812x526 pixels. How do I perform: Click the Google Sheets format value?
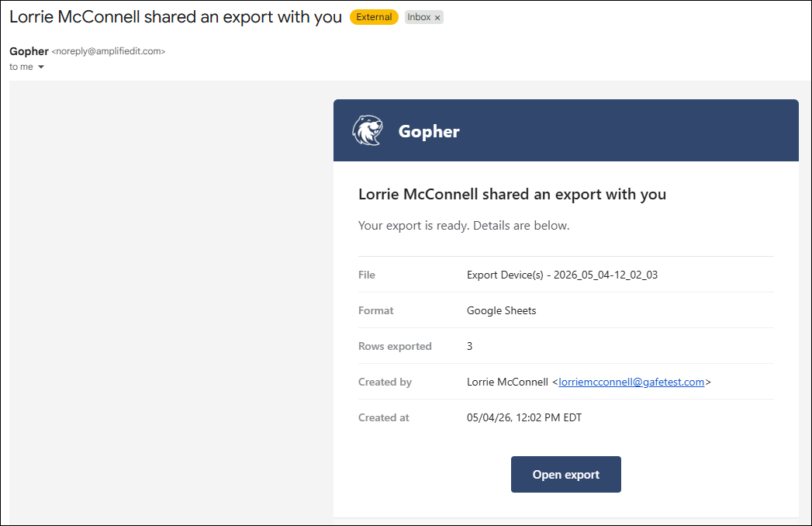click(501, 310)
